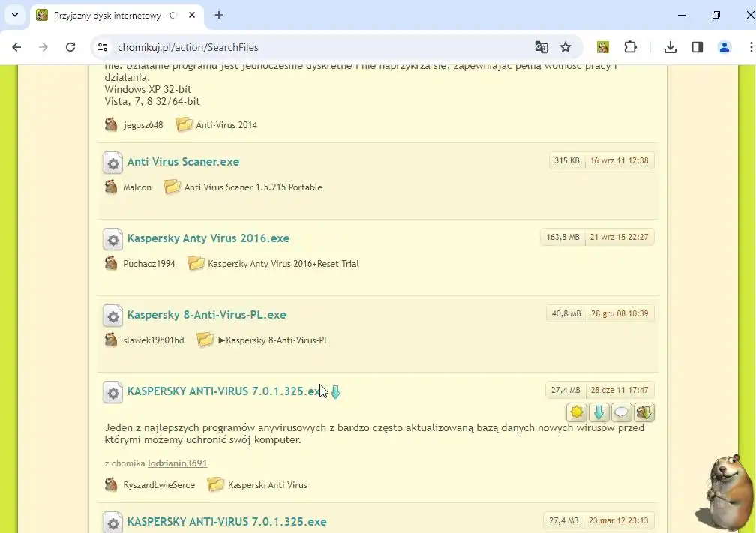View site information icon in address bar
Viewport: 756px width, 533px height.
point(103,47)
